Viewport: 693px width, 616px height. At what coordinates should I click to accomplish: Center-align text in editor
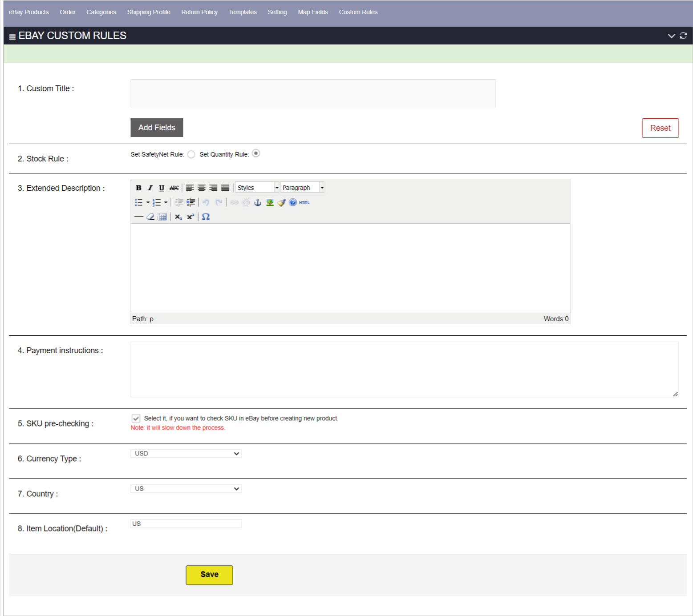(x=202, y=188)
